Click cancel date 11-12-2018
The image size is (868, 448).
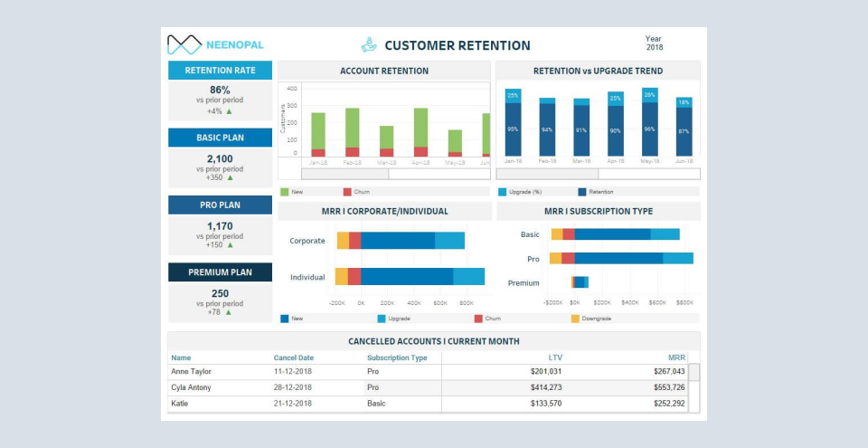(x=292, y=371)
